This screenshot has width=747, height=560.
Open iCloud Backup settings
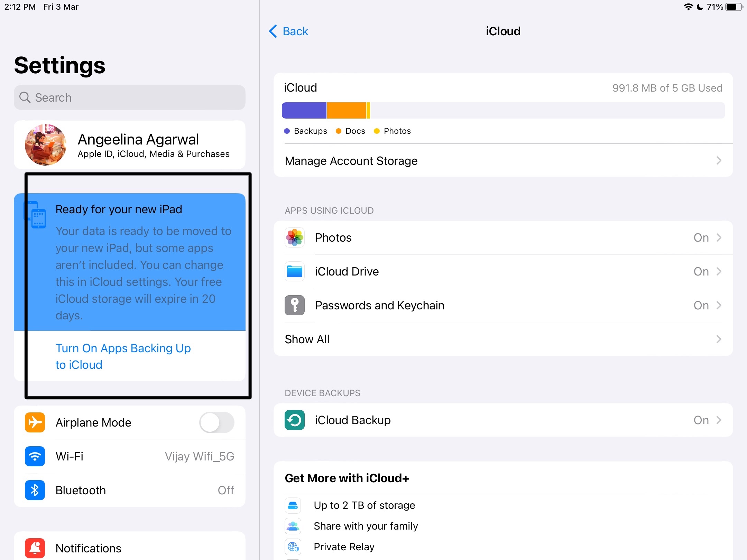[504, 420]
